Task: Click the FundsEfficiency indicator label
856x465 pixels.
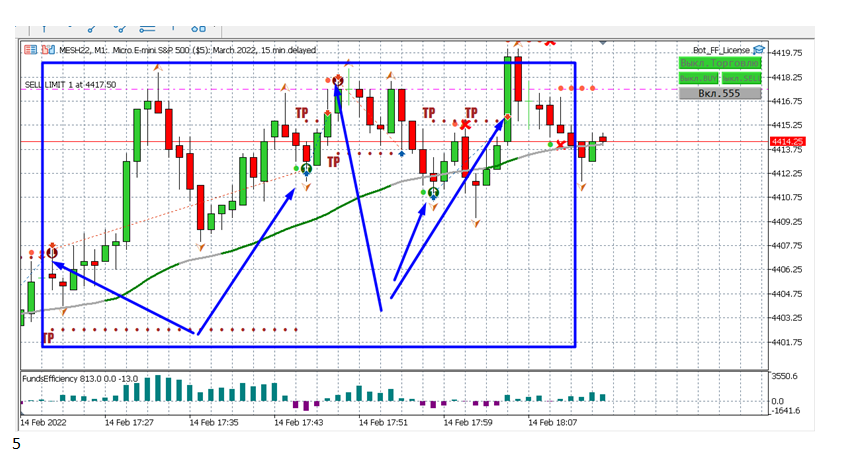Action: pyautogui.click(x=80, y=379)
